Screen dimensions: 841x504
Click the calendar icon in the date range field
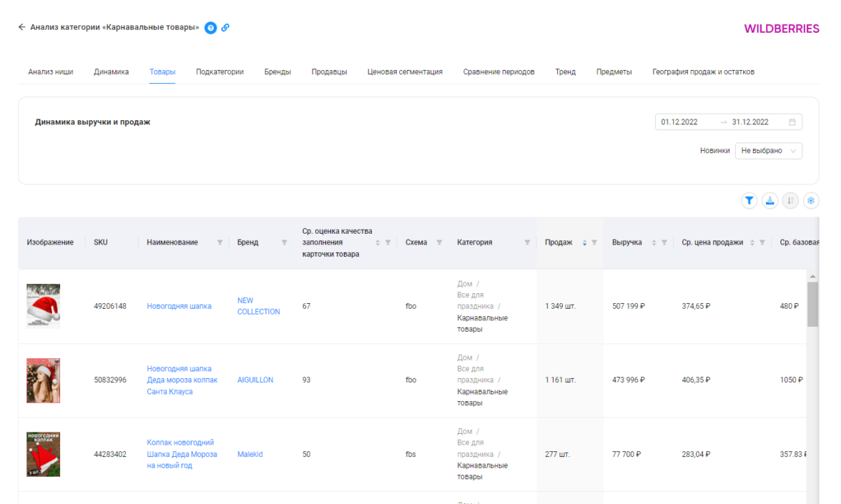pos(792,122)
